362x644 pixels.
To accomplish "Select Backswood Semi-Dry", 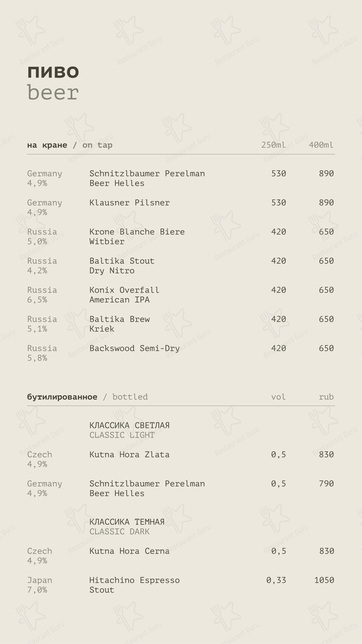I will [134, 348].
